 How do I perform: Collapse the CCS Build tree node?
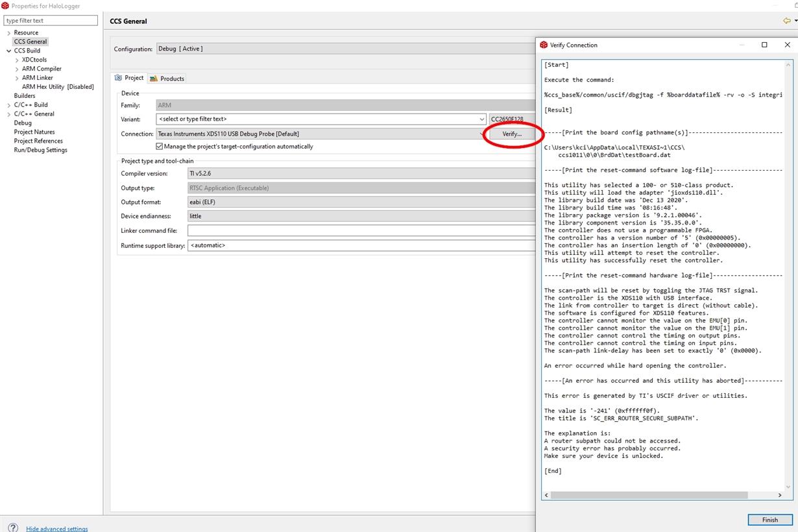tap(8, 51)
